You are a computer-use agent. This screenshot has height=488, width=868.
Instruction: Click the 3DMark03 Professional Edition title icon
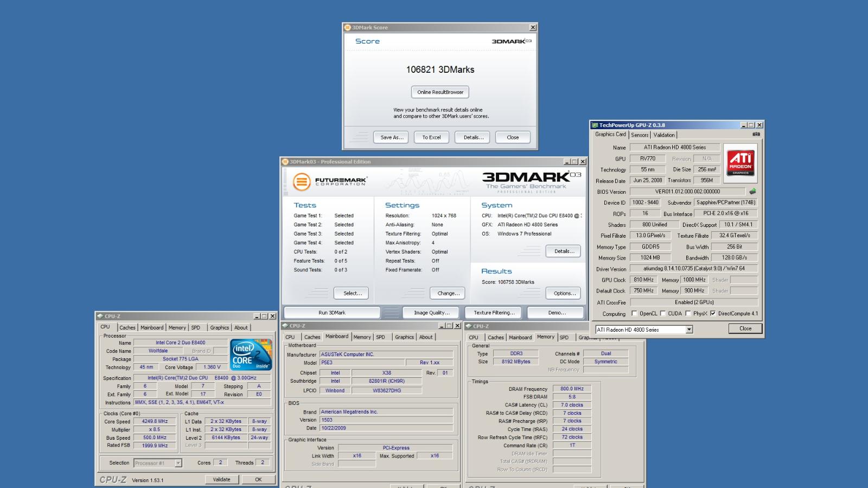(285, 161)
